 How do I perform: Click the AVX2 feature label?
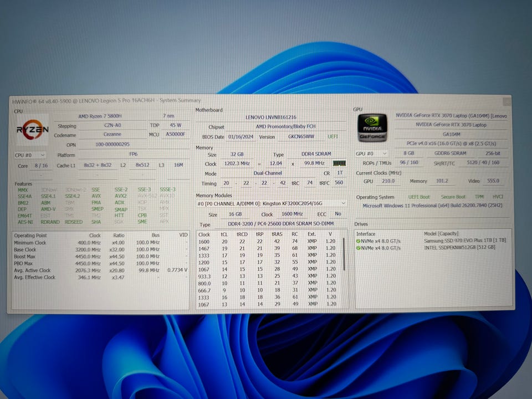(120, 196)
